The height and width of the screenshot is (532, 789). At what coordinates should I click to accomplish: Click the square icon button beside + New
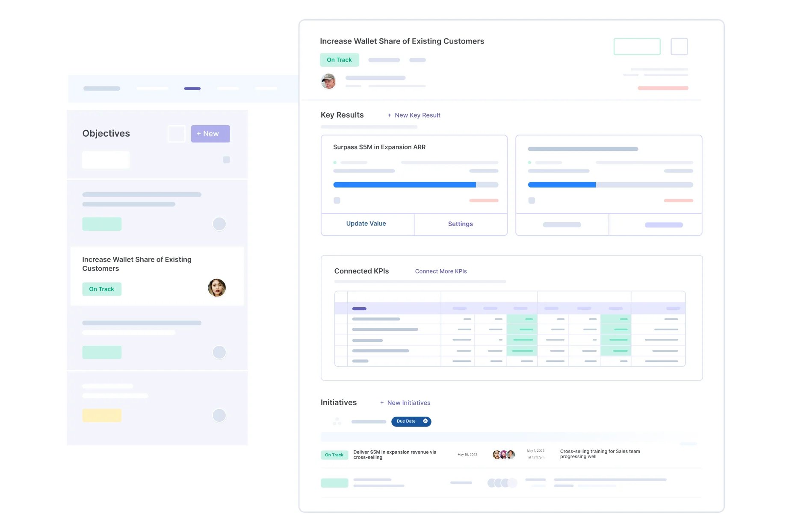pyautogui.click(x=176, y=134)
